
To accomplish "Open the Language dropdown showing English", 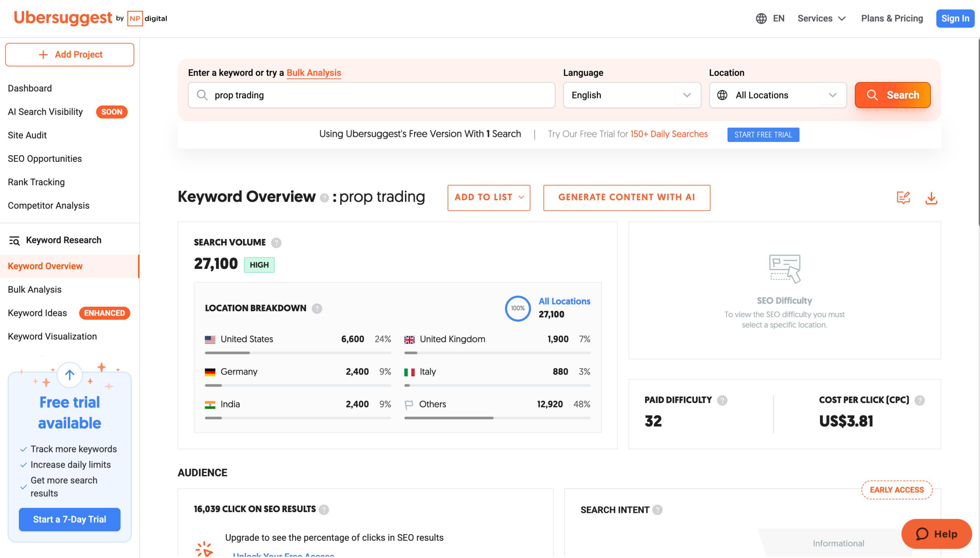I will (632, 95).
